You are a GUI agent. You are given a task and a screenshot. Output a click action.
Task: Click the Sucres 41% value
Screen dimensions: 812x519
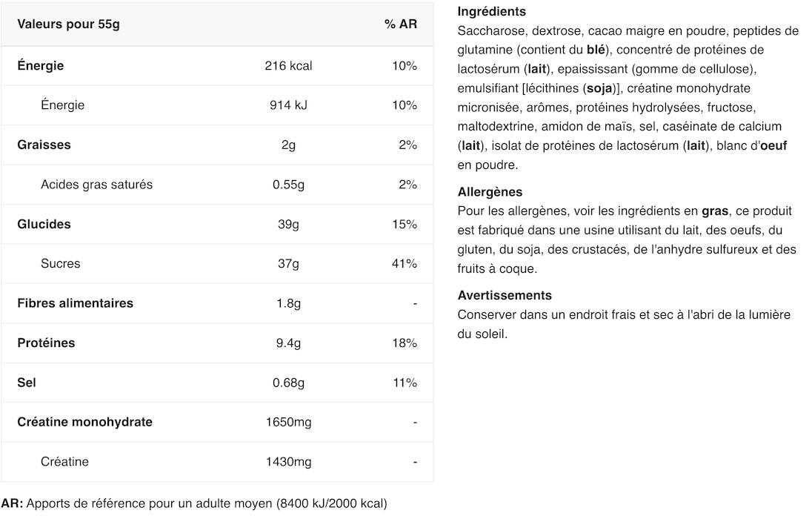pyautogui.click(x=405, y=264)
